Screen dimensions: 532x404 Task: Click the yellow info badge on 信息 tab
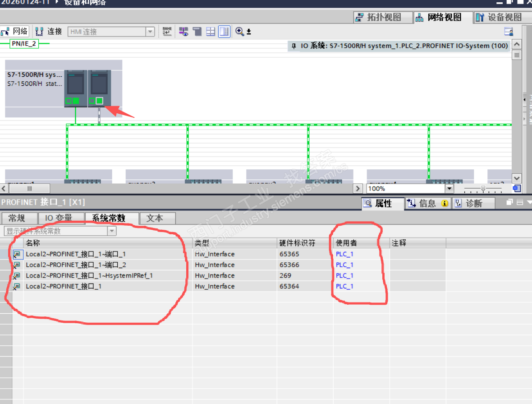pos(445,203)
